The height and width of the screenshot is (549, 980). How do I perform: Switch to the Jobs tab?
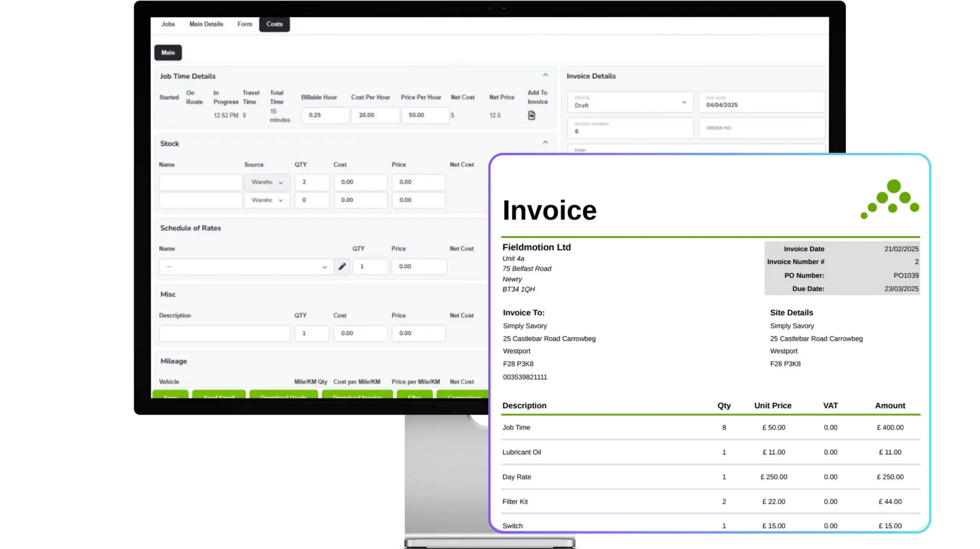click(x=168, y=24)
